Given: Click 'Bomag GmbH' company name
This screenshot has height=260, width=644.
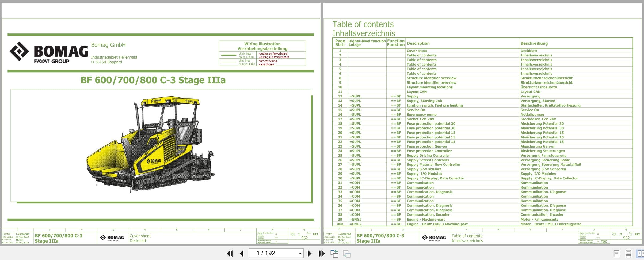Looking at the screenshot, I should tap(108, 45).
